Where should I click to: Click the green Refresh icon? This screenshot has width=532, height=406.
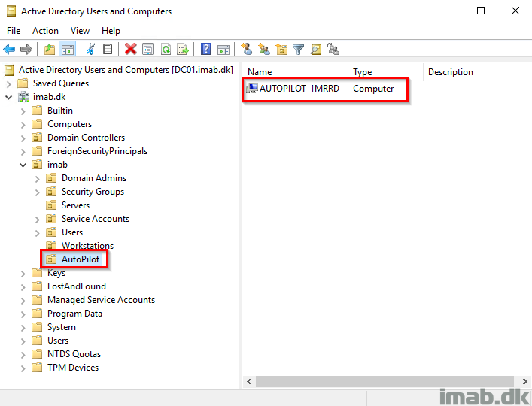point(166,50)
